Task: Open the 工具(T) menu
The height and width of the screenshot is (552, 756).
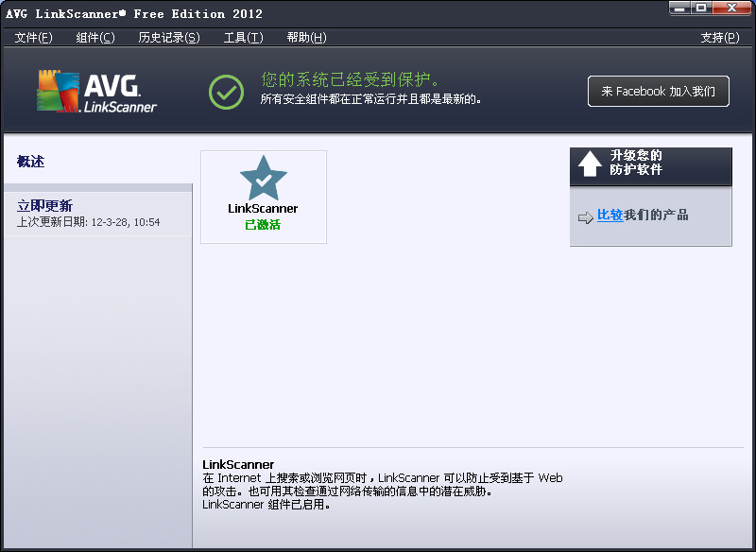Action: tap(243, 38)
